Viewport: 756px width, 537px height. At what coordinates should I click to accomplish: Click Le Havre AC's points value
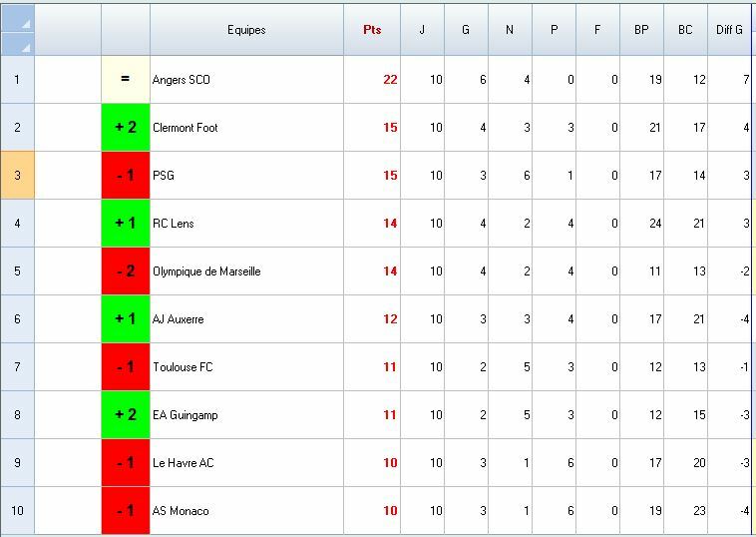pos(372,463)
